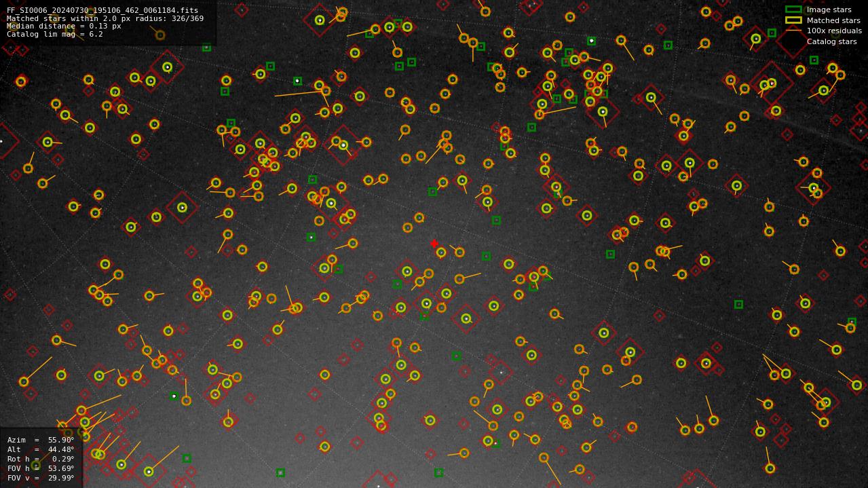Screen dimensions: 868x488
Task: Click the yellow Matched stars legend square
Action: click(x=793, y=20)
